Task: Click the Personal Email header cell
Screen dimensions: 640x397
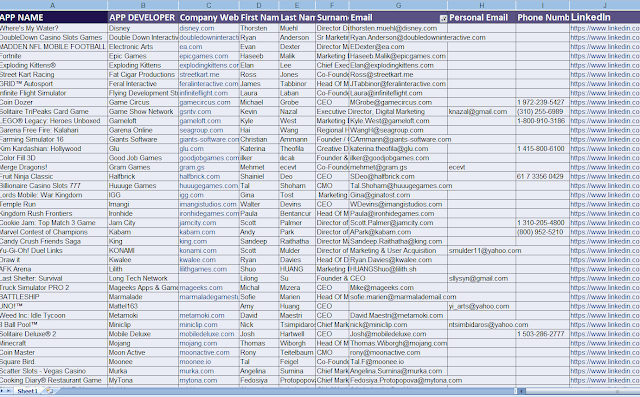Action: point(482,17)
